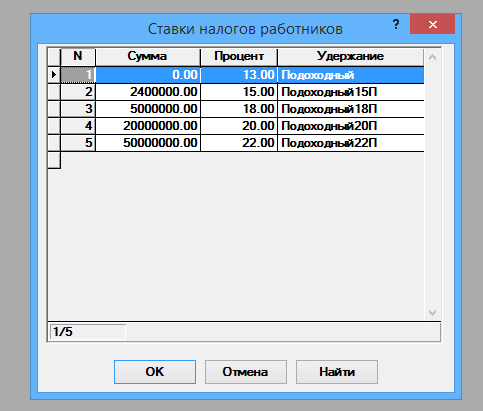Click the scrollbar down arrow
483x411 pixels.
(x=432, y=313)
